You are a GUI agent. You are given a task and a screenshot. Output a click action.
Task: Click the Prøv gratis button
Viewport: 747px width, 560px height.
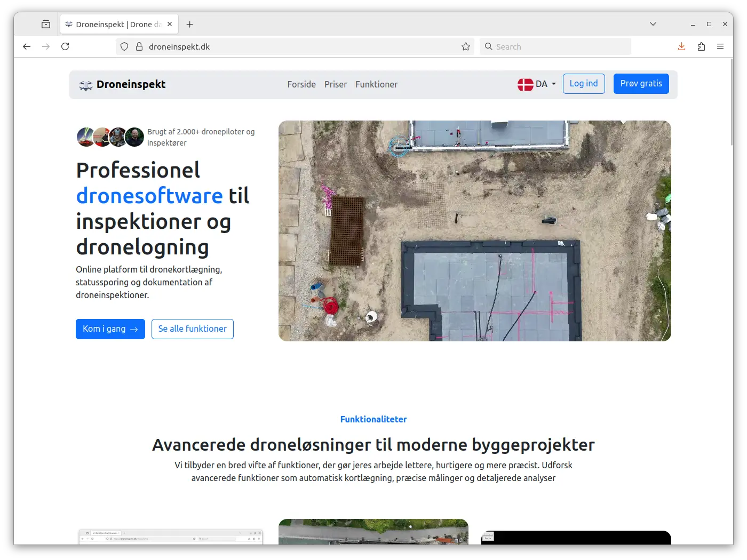641,84
